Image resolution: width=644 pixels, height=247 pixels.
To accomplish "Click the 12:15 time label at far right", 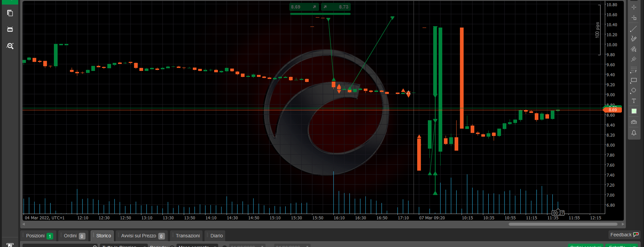I will coord(595,218).
